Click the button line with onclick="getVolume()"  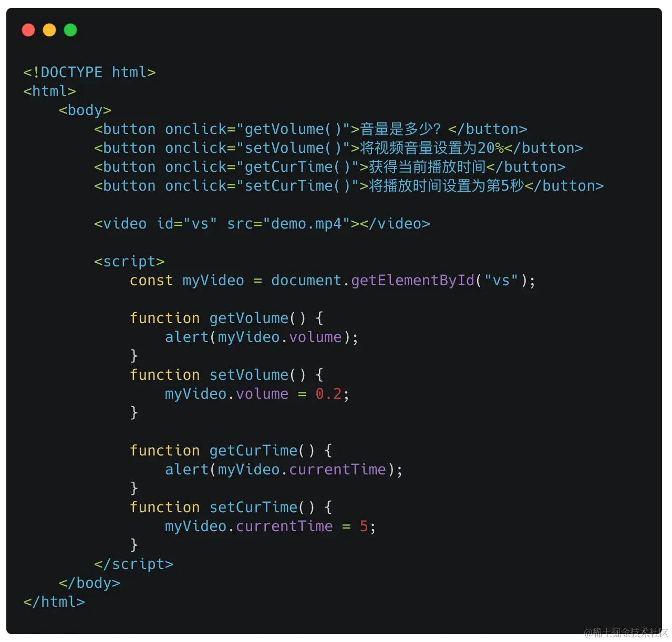[x=311, y=129]
